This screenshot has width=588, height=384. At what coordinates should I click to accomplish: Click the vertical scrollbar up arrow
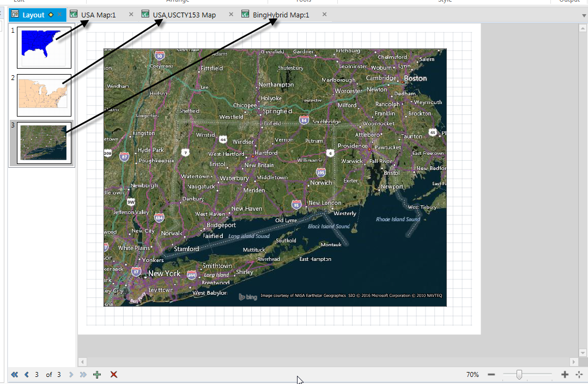point(583,28)
